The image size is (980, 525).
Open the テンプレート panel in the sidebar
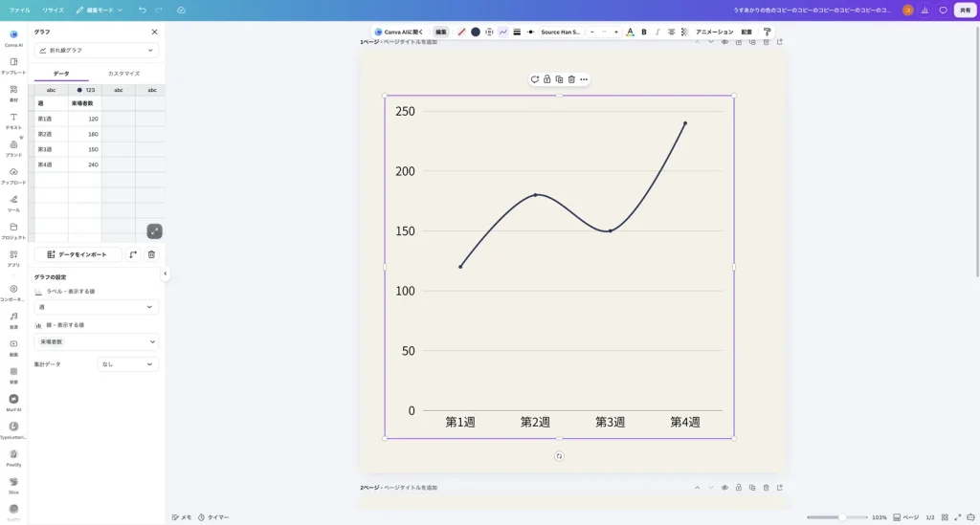click(13, 66)
